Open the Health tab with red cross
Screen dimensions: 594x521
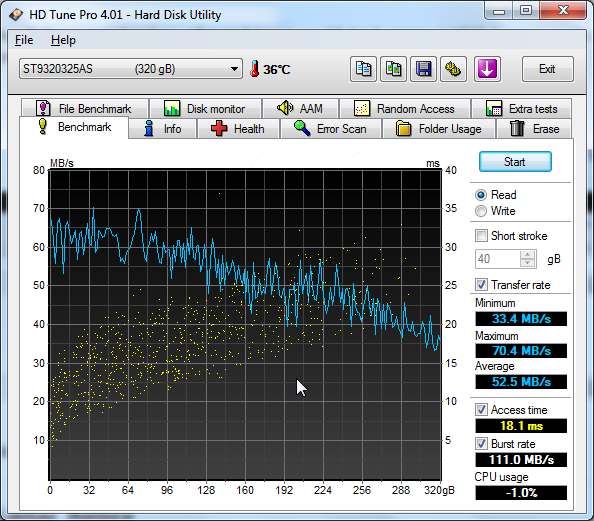tap(238, 129)
